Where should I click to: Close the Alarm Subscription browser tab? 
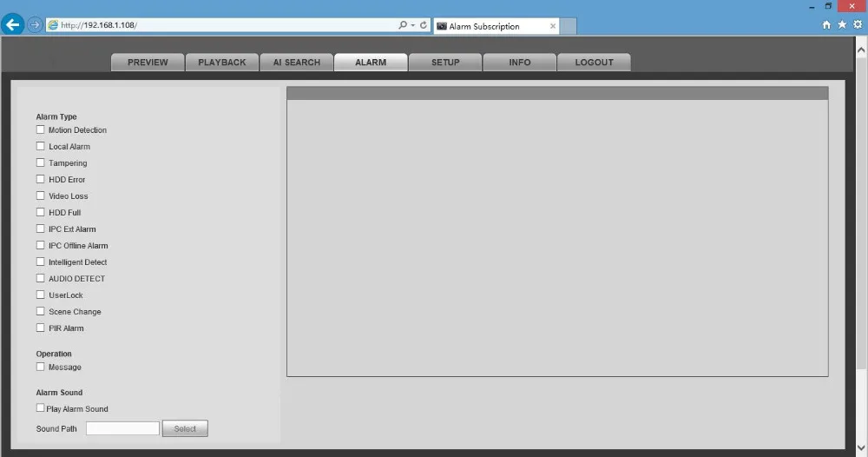552,26
